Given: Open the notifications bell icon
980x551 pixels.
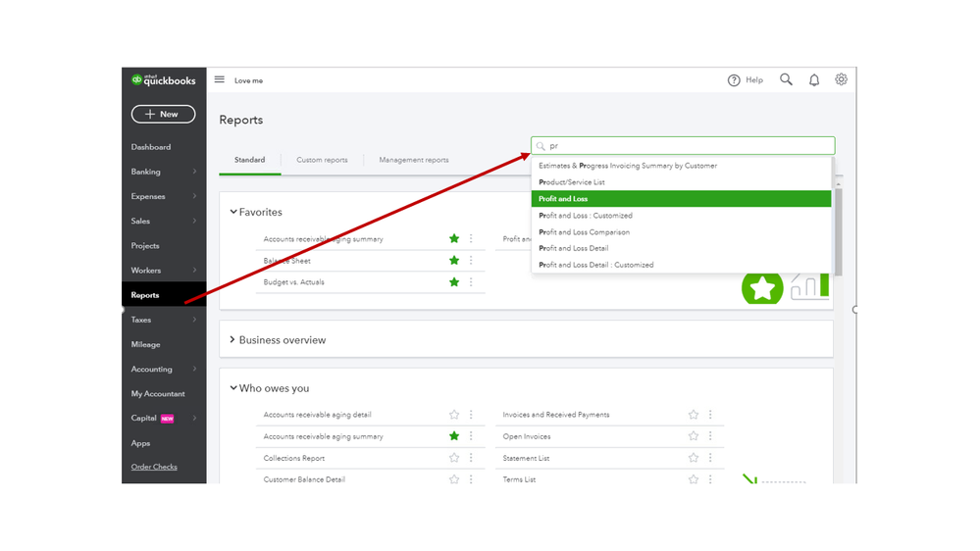Looking at the screenshot, I should pyautogui.click(x=814, y=80).
